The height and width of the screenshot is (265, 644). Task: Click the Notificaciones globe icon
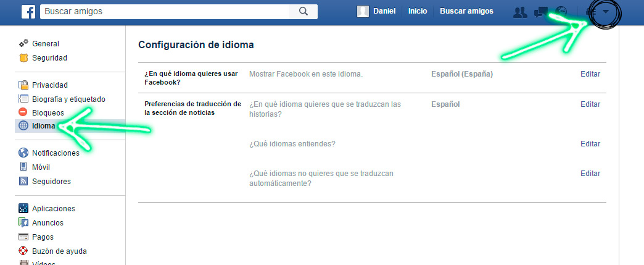point(23,153)
